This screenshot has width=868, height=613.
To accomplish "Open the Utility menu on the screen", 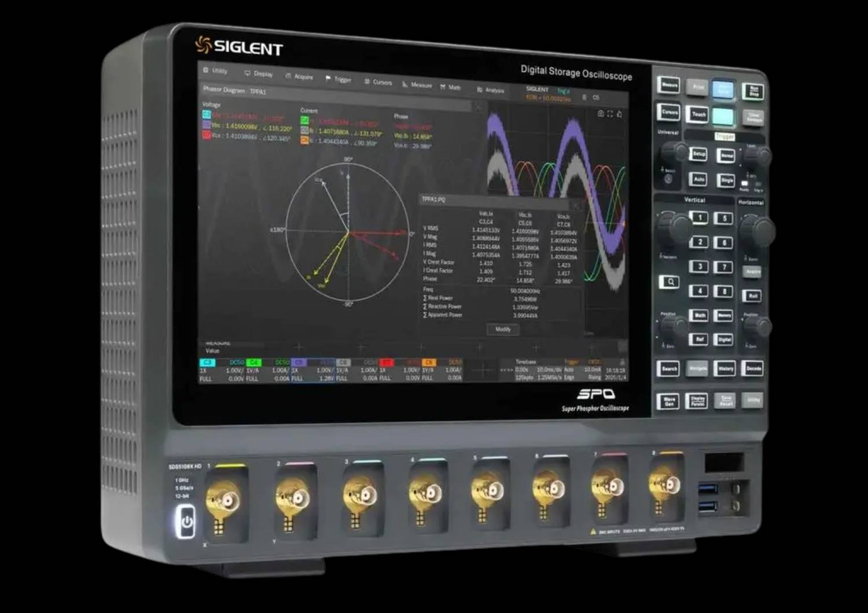I will [215, 71].
